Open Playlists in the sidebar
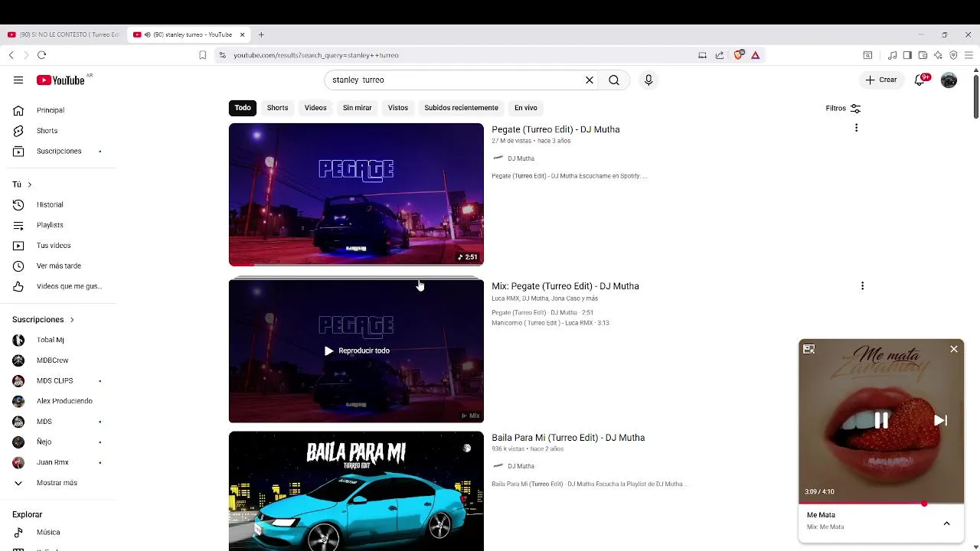980x551 pixels. 57,225
